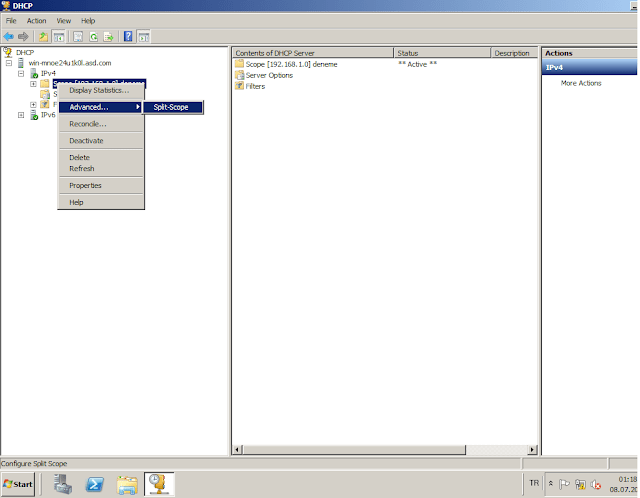Screen dimensions: 640x498
Task: Click the Refresh toolbar icon
Action: (x=93, y=37)
